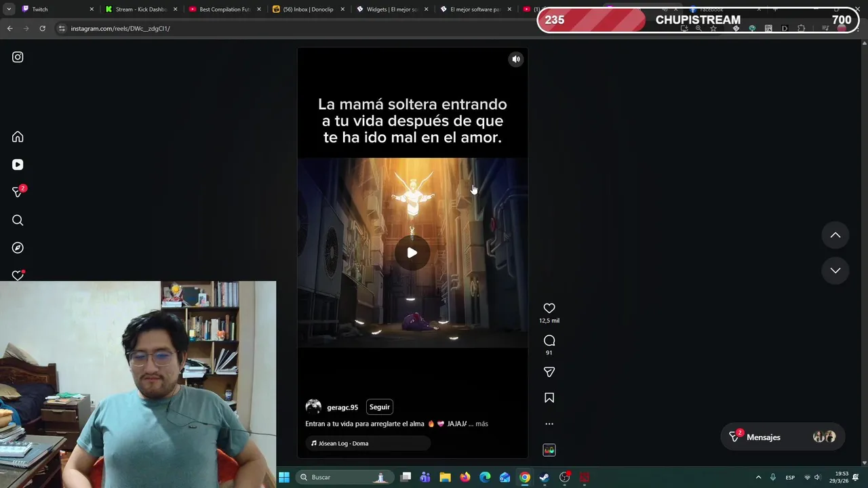Open notification center bell icon
This screenshot has height=488, width=868.
tap(856, 477)
